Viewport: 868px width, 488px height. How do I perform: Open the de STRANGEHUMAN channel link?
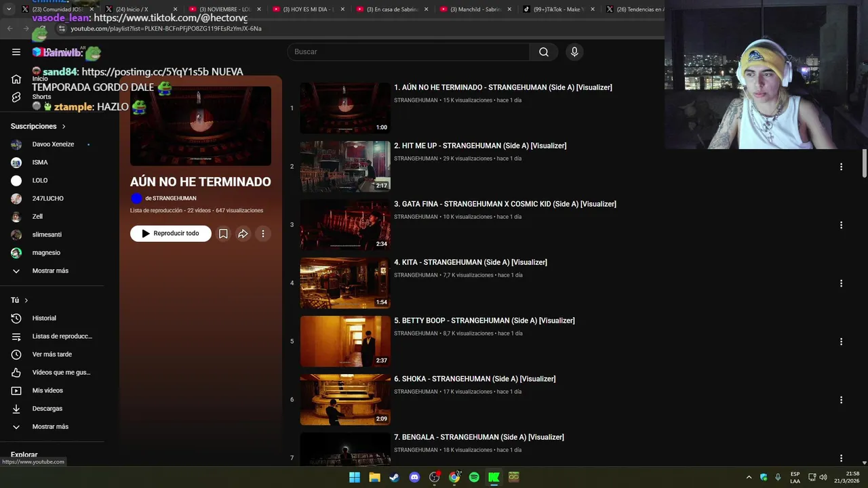(170, 199)
